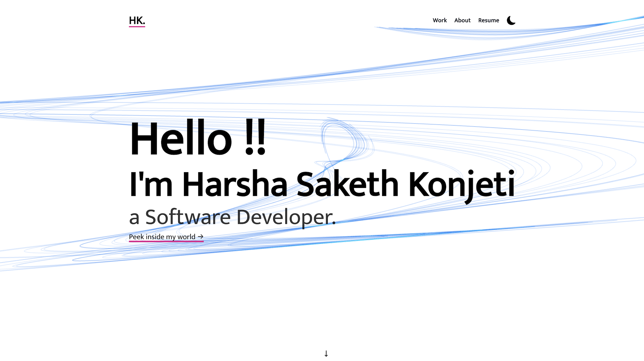Image resolution: width=644 pixels, height=361 pixels.
Task: Return home via the HK. header link
Action: click(x=137, y=20)
